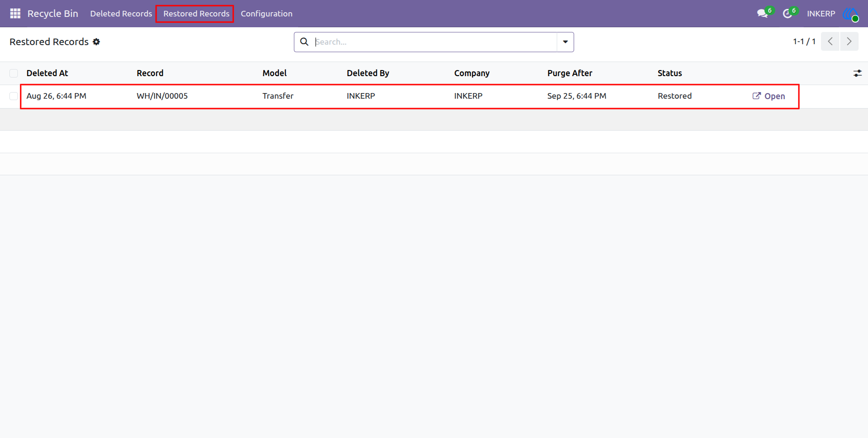Open the apps grid menu icon
Image resolution: width=868 pixels, height=438 pixels.
15,14
